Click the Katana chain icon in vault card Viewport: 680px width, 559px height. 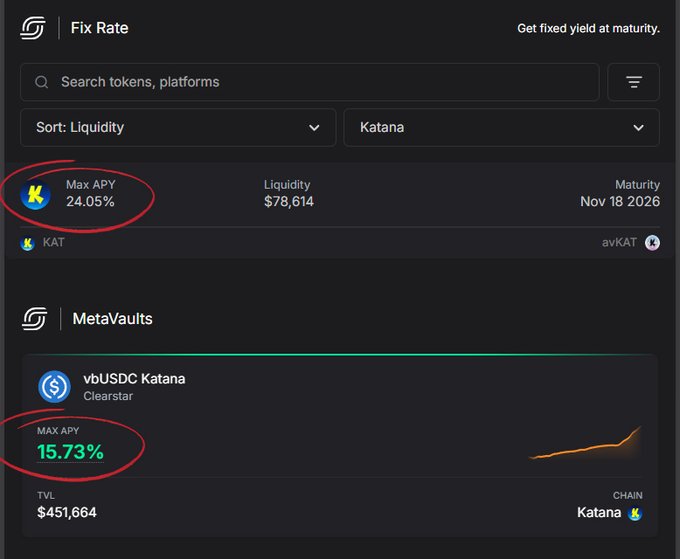[x=635, y=513]
